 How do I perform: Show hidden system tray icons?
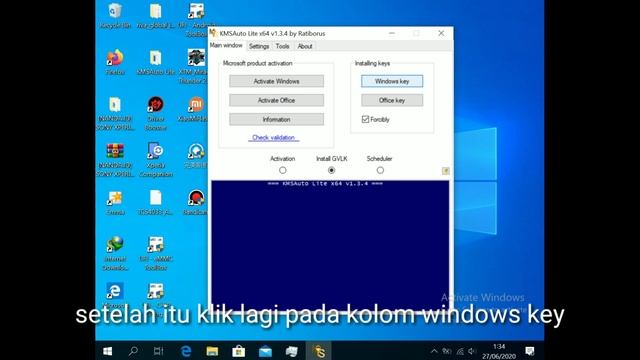click(434, 351)
